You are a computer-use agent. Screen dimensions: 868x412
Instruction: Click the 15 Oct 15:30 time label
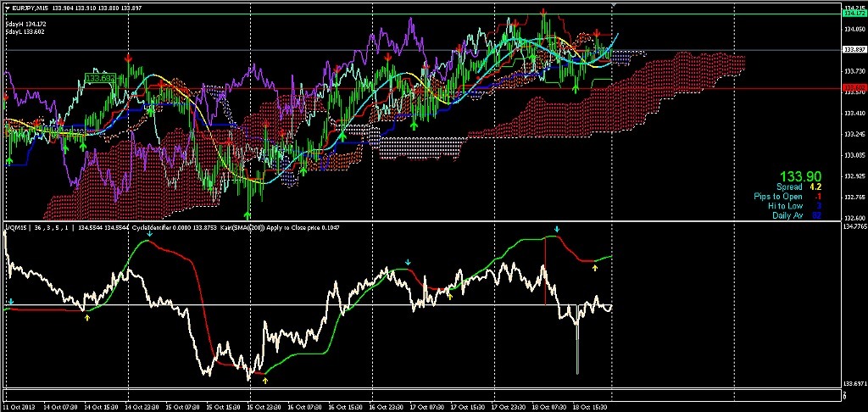click(x=224, y=406)
